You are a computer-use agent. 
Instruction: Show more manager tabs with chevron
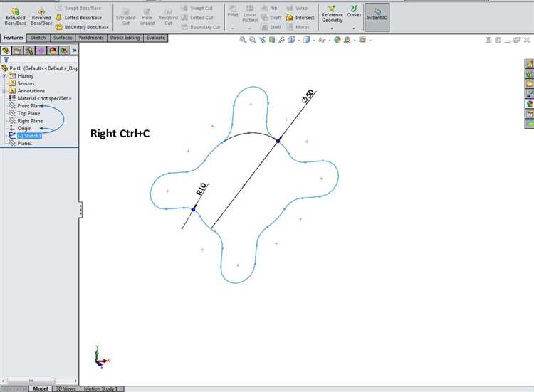[74, 51]
